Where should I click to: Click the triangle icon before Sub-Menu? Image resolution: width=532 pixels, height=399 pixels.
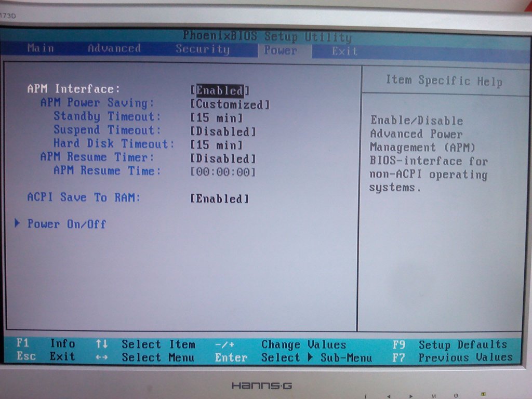pos(310,357)
